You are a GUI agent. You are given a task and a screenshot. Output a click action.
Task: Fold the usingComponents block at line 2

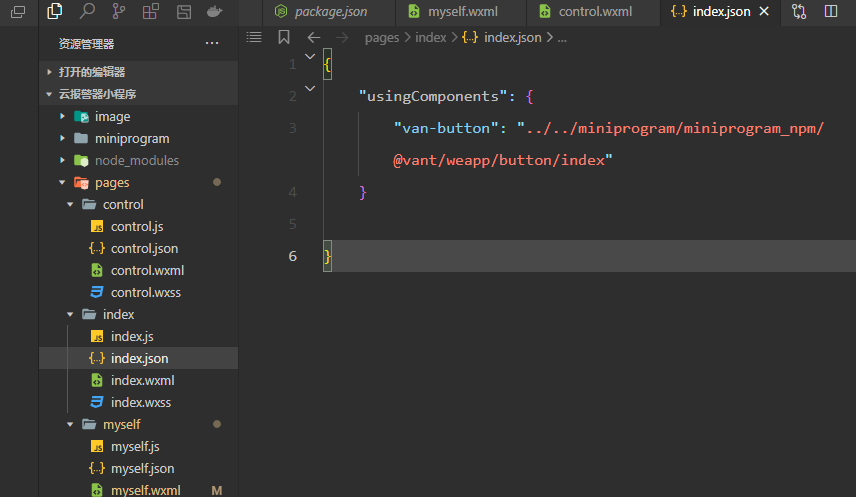tap(310, 89)
